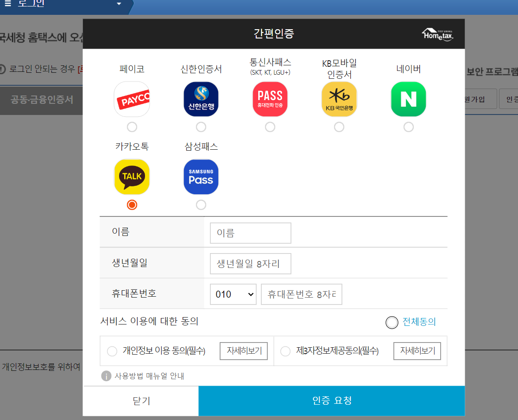Click the 닫기 button
The width and height of the screenshot is (518, 420).
click(x=141, y=401)
